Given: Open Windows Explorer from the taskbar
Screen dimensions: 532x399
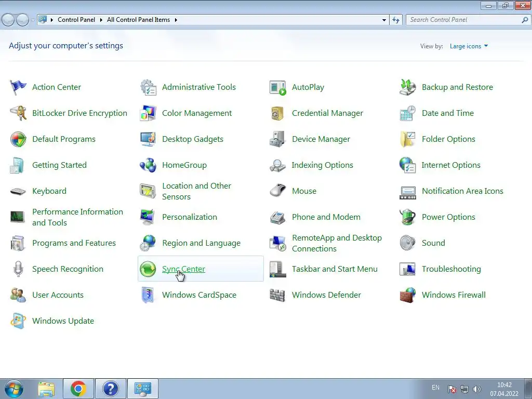Looking at the screenshot, I should (x=46, y=389).
